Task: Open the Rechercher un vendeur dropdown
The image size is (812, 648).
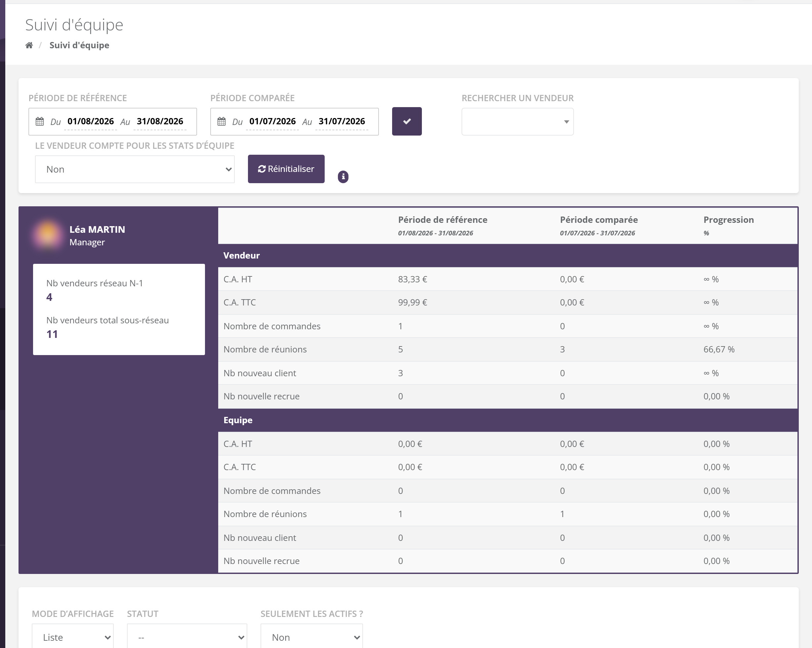Action: 517,122
